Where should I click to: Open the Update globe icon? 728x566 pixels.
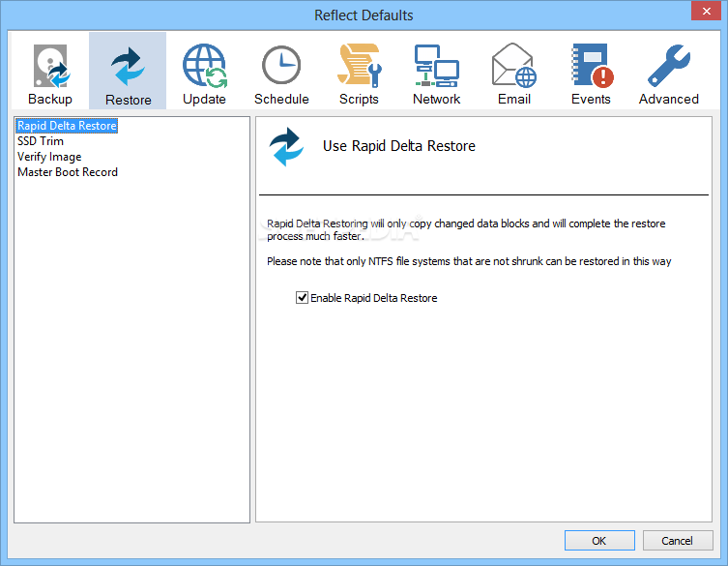pos(205,66)
